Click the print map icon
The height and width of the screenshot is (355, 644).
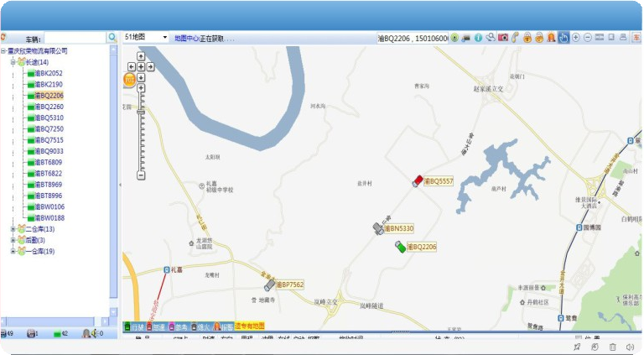(623, 37)
